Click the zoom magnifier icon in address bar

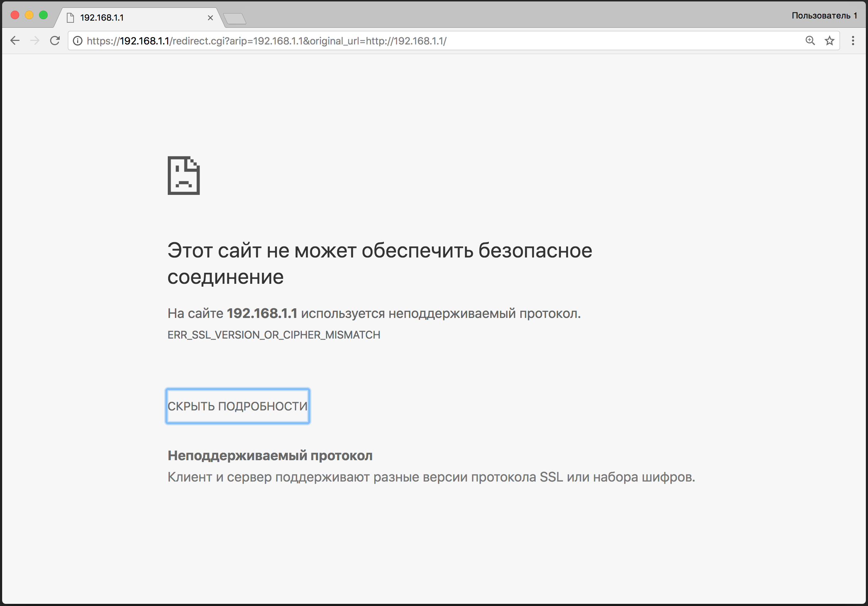810,41
